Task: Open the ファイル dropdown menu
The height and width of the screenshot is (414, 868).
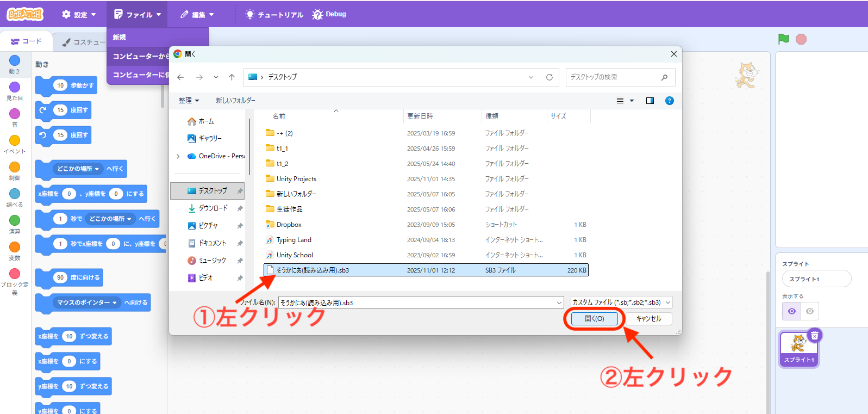Action: [x=137, y=15]
